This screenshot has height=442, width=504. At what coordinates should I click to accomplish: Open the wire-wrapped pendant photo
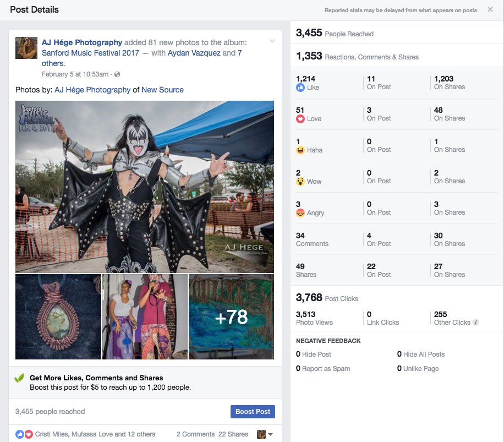click(58, 317)
